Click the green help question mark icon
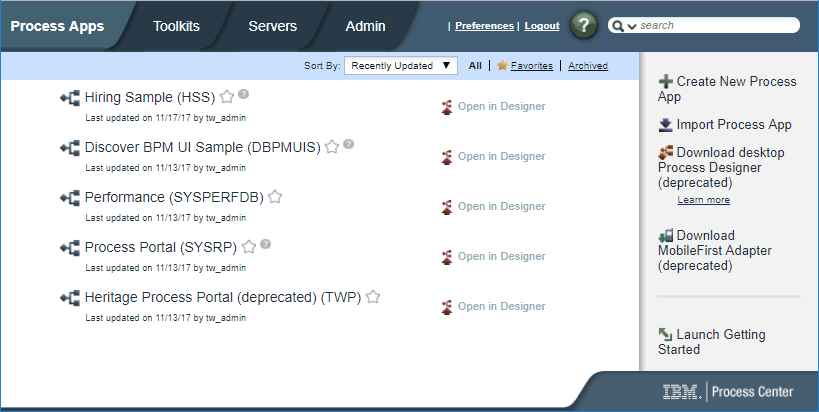Screen dimensions: 819x412 584,26
